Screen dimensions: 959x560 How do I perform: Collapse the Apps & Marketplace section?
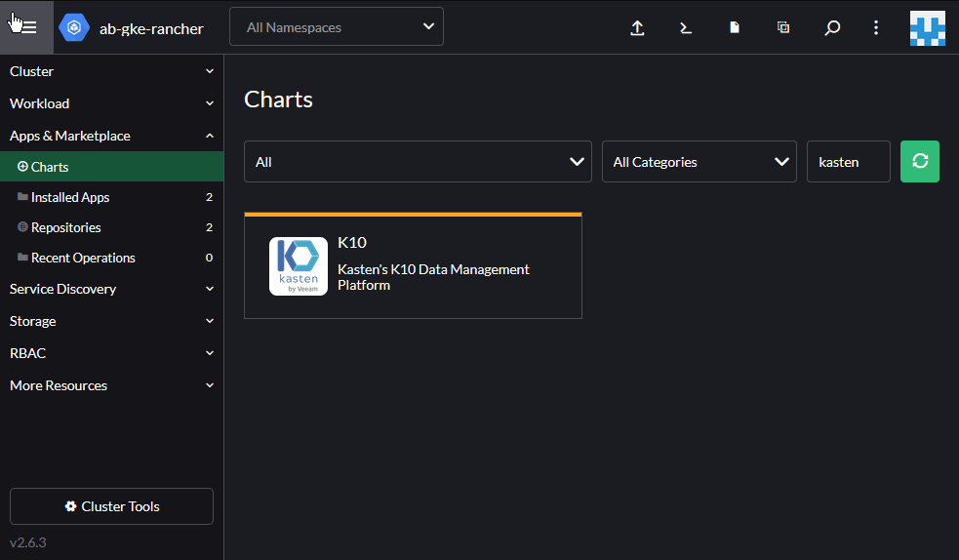pyautogui.click(x=111, y=136)
